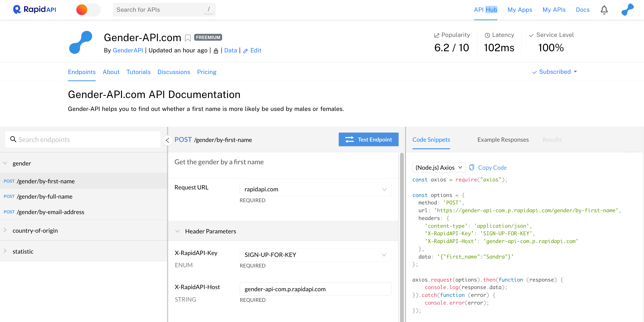Viewport: 644px width, 322px height.
Task: Click the Gender-API.com API logo
Action: click(80, 42)
